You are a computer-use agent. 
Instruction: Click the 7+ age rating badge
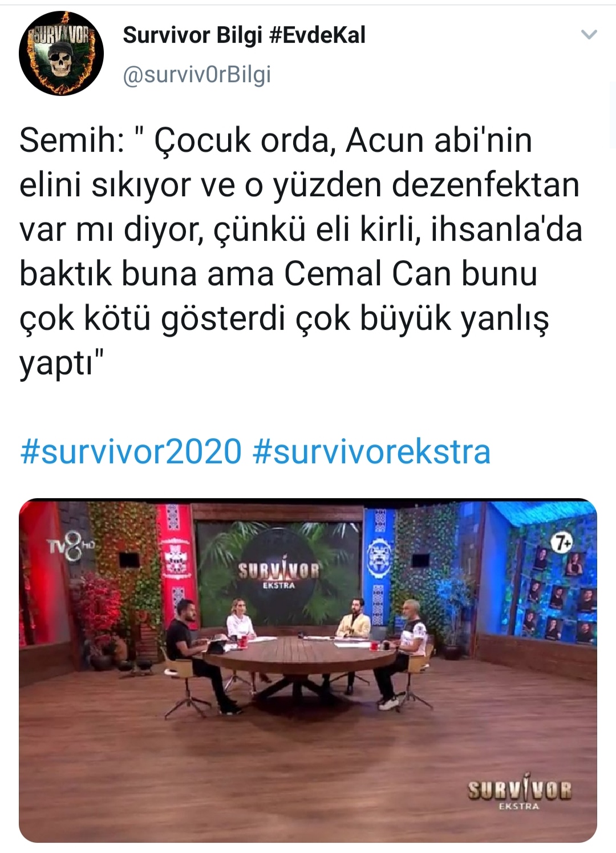point(562,543)
